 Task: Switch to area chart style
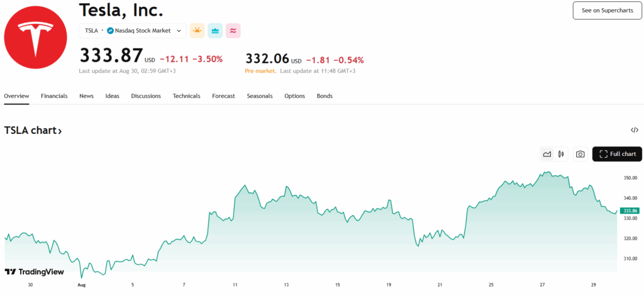click(x=547, y=154)
